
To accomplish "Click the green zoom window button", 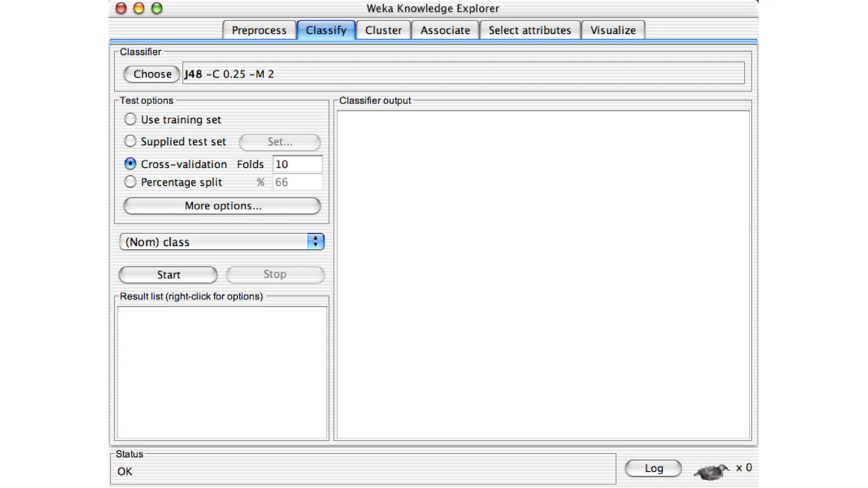I will coord(157,8).
